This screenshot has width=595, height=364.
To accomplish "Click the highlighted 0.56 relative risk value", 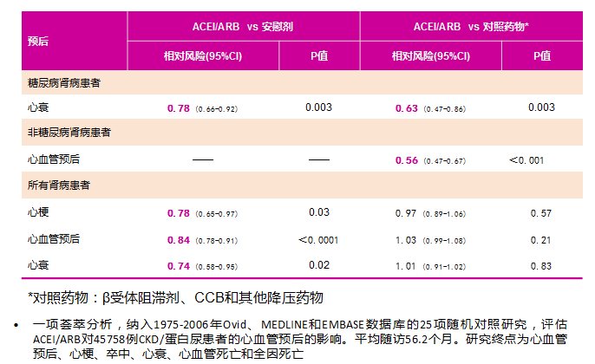I will click(406, 160).
